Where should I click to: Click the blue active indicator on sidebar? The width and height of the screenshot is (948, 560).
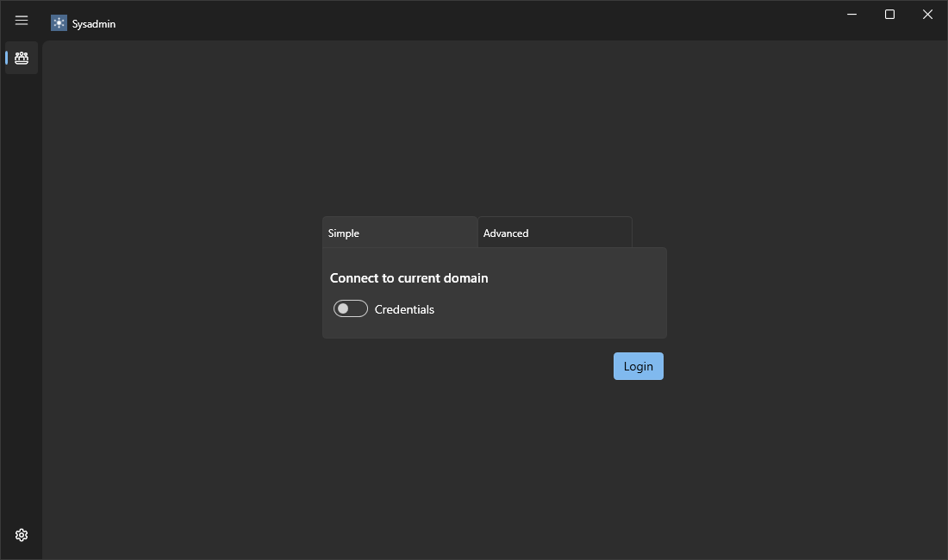coord(7,58)
